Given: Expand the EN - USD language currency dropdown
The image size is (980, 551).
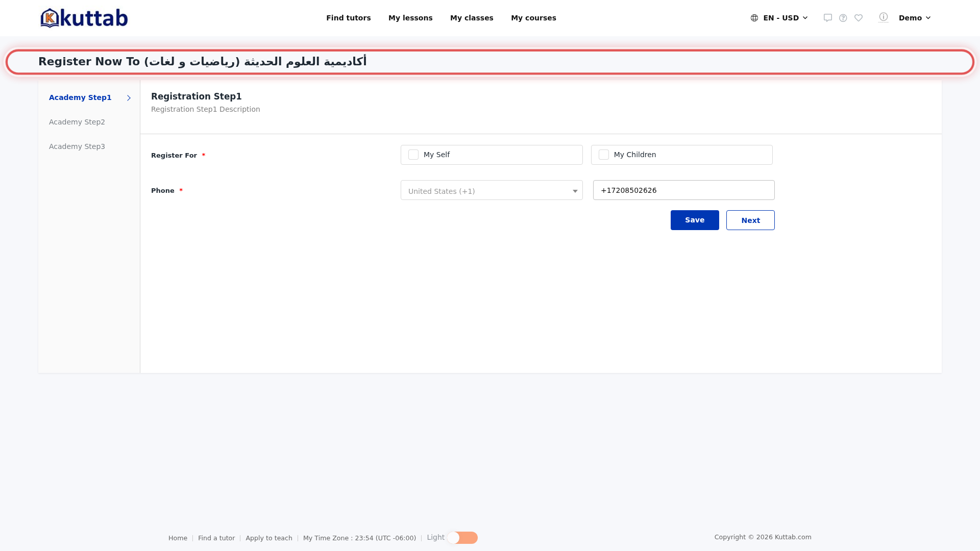Looking at the screenshot, I should [779, 18].
